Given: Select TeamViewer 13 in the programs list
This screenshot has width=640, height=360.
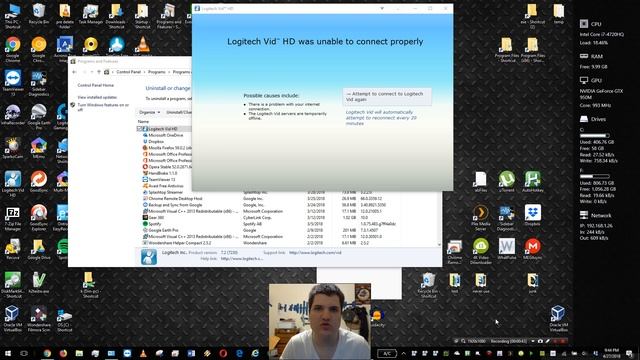Looking at the screenshot, I should pyautogui.click(x=162, y=180).
